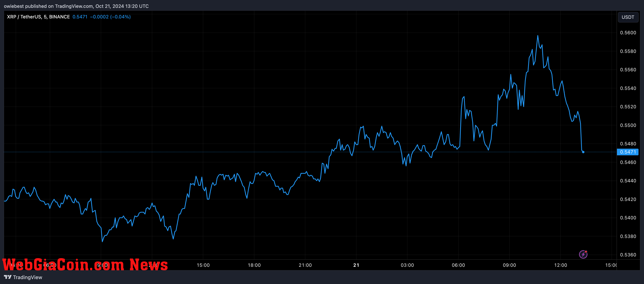Click the blue last-price dot on chart line

pos(583,152)
